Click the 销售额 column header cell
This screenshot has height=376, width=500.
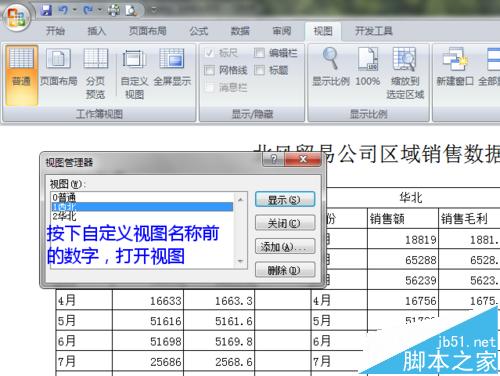[x=403, y=219]
